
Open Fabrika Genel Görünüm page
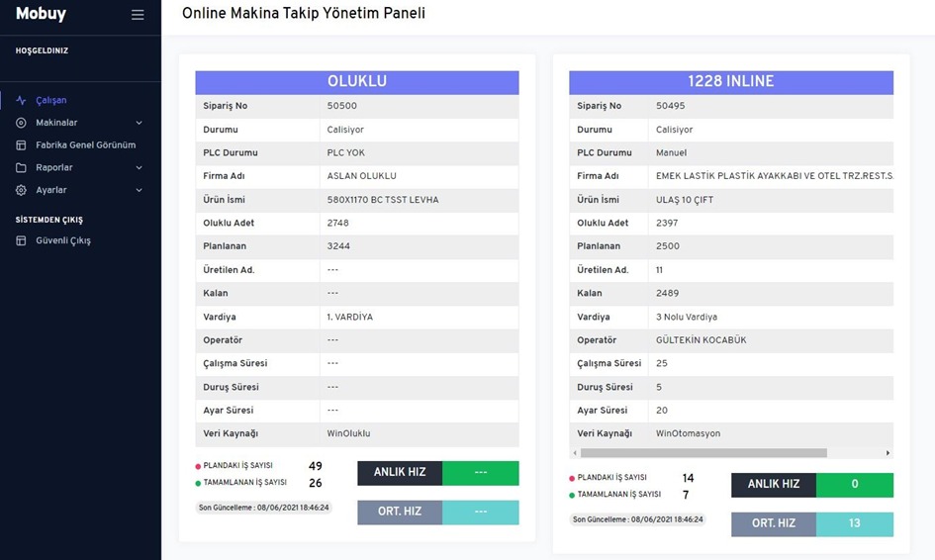click(x=86, y=144)
